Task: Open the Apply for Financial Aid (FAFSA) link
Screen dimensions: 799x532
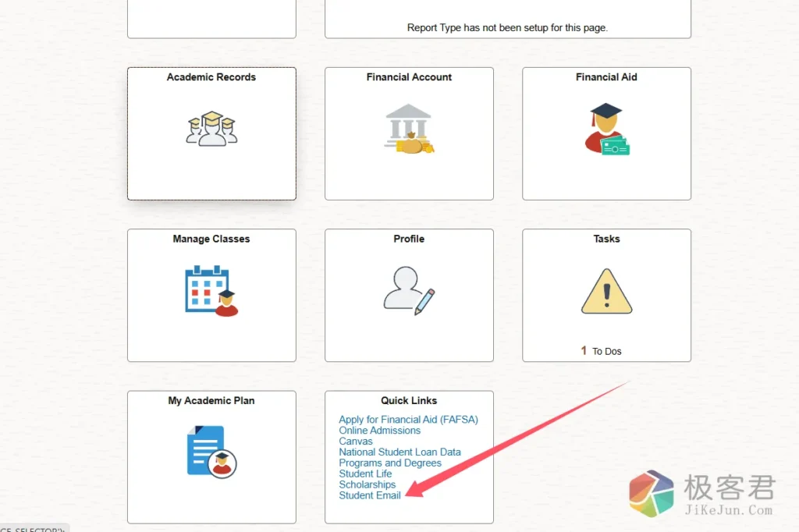Action: [408, 420]
